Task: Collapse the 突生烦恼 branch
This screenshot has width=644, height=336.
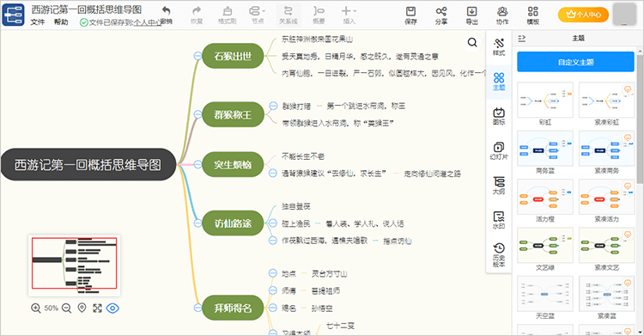Action: tap(197, 164)
